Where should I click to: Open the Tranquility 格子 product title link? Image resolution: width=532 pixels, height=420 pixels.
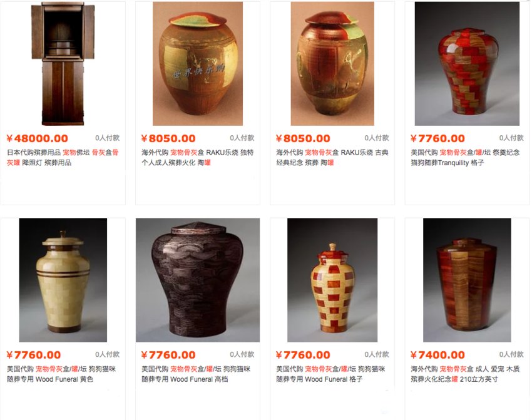click(465, 157)
